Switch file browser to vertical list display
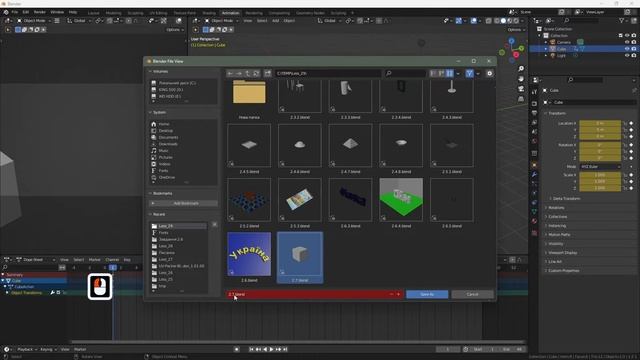The image size is (640, 360). pyautogui.click(x=433, y=73)
